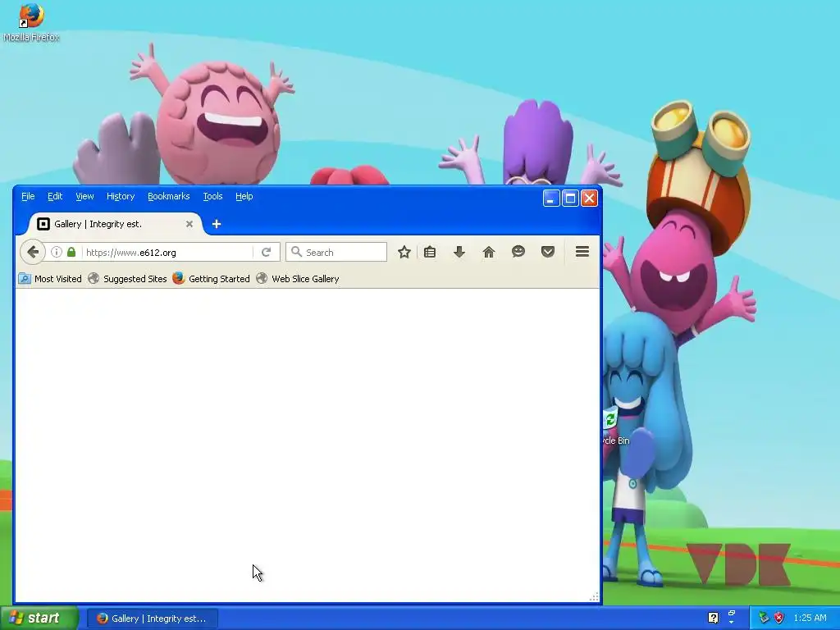Open the Bookmarks menu
This screenshot has width=840, height=630.
(169, 196)
